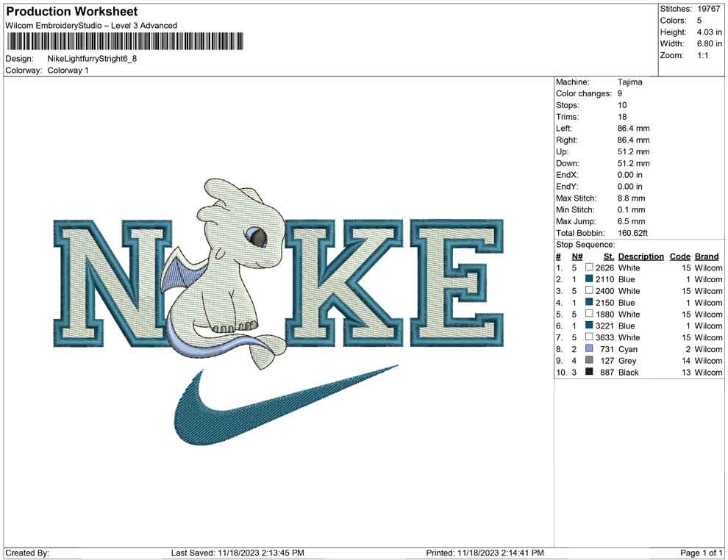Select the grey color swatch for stop 9
Viewport: 728px width, 560px height.
click(x=589, y=361)
